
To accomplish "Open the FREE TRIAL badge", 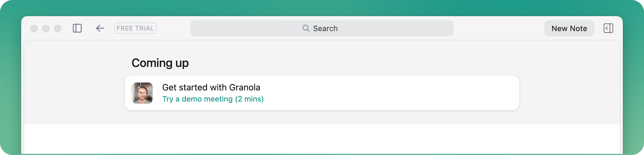I will coord(135,28).
